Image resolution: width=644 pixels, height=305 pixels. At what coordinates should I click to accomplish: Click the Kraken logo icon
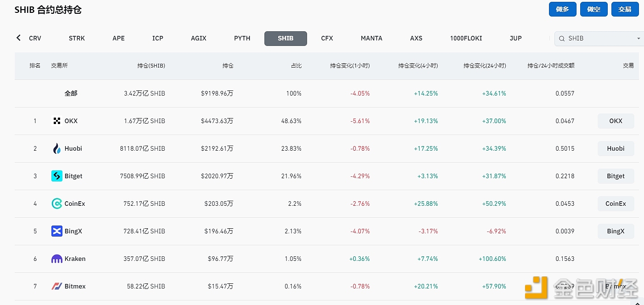tap(57, 259)
